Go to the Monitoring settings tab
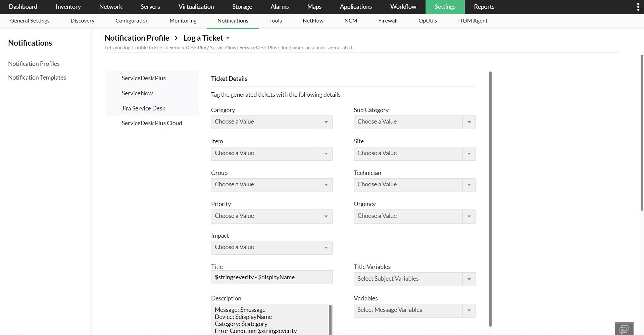This screenshot has height=335, width=644. coord(183,21)
